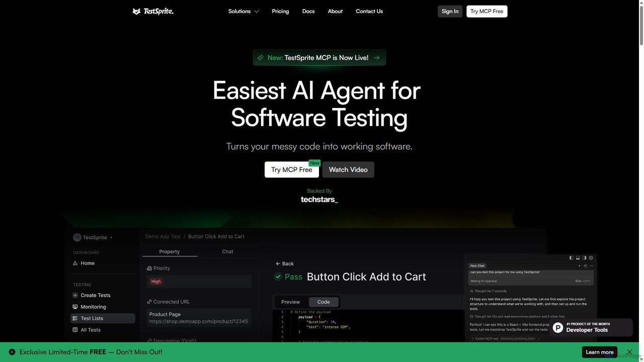
Task: Open the Pricing link in navigation
Action: click(280, 11)
